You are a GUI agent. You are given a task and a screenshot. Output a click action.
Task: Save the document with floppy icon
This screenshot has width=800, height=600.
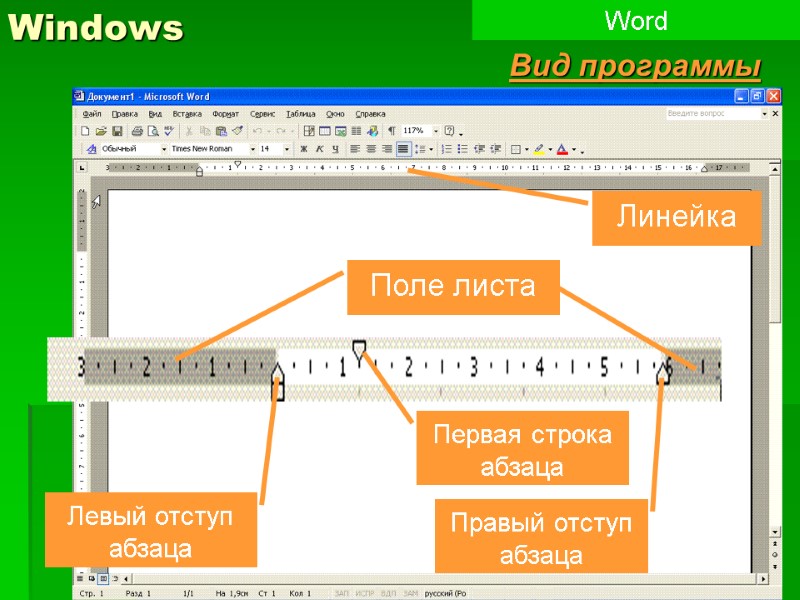pyautogui.click(x=117, y=131)
